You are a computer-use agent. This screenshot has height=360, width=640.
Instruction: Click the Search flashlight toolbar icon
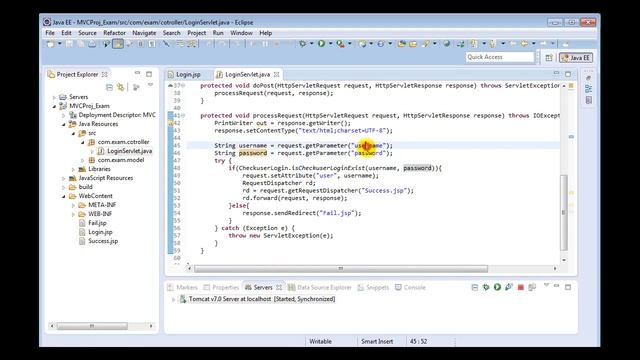pyautogui.click(x=426, y=44)
